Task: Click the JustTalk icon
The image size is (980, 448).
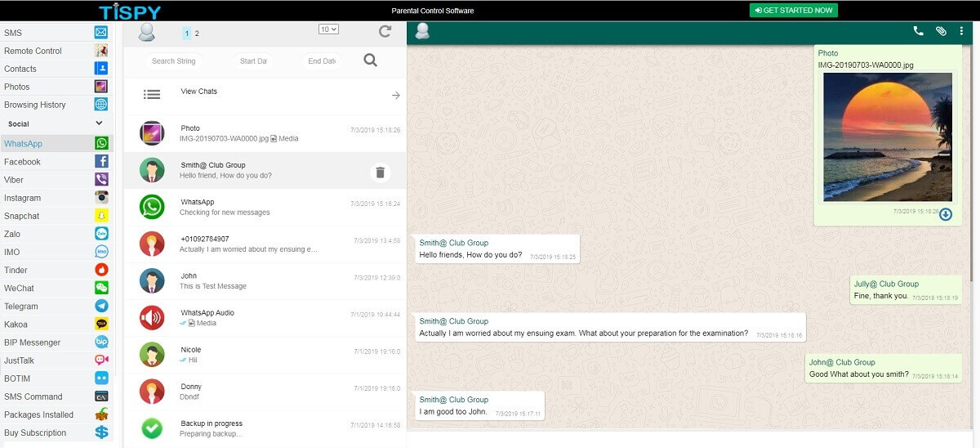Action: [101, 361]
